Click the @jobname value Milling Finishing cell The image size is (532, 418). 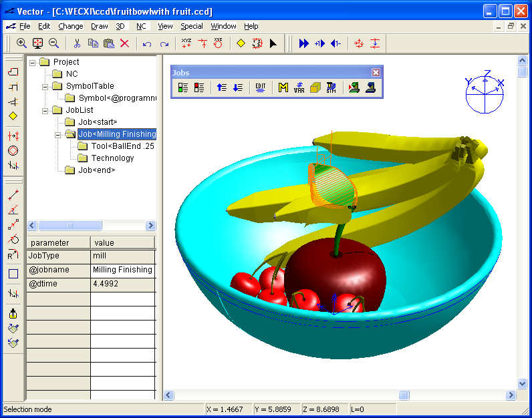point(123,270)
